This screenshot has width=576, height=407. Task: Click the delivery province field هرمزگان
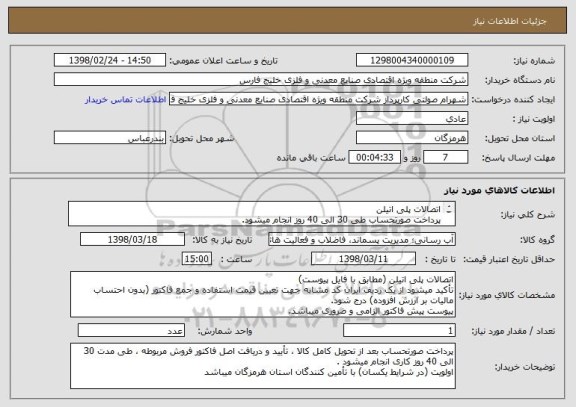click(x=412, y=138)
